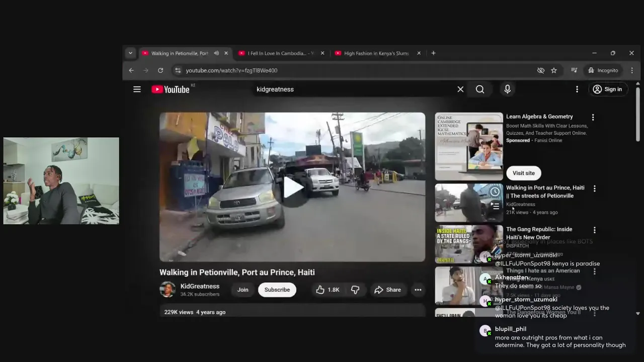644x362 pixels.
Task: Switch to High Fashion in Kenya's Slums tab
Action: click(376, 53)
